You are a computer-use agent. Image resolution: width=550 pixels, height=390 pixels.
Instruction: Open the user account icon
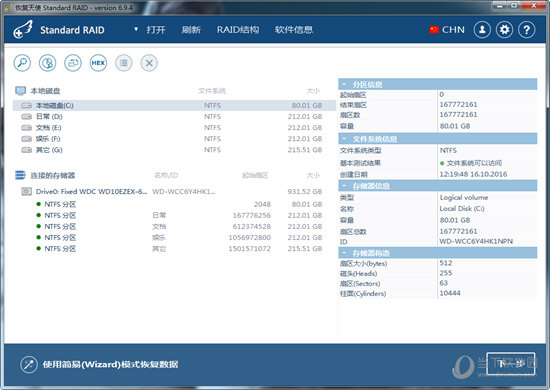(x=482, y=30)
